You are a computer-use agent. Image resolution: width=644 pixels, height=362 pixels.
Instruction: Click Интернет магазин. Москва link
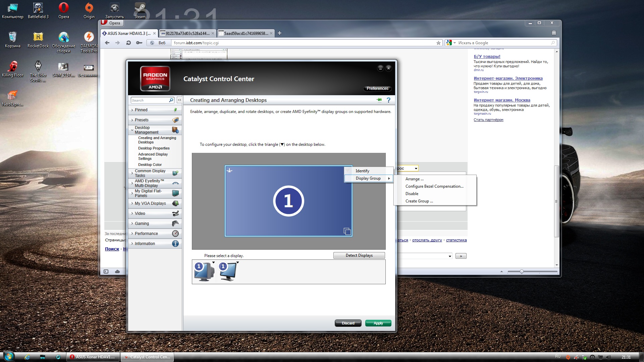click(x=502, y=100)
